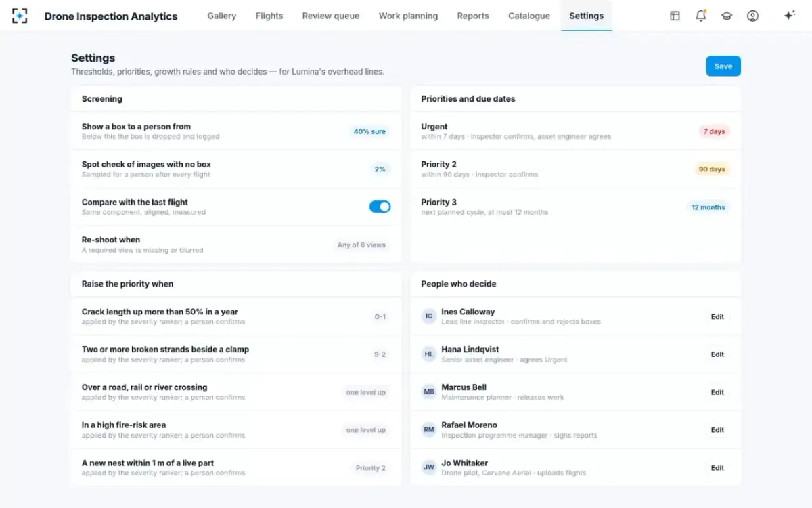Select 'In a high fire-risk area' rule
The image size is (812, 508).
click(124, 425)
